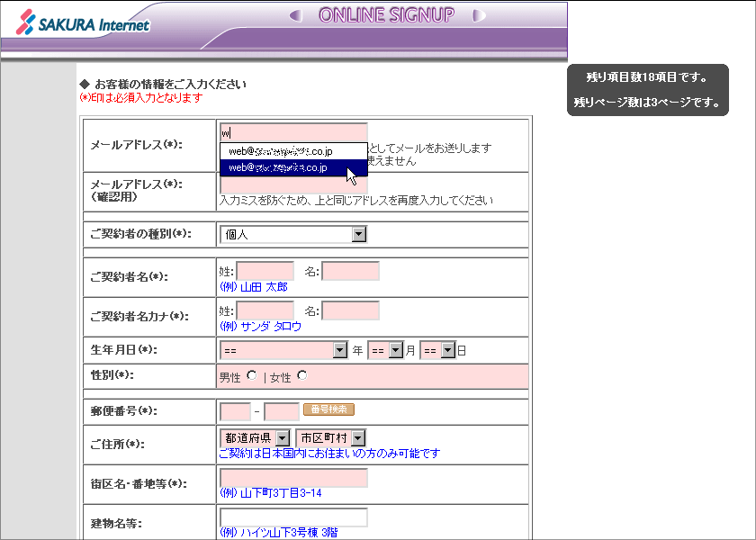
Task: Open the birth month dropdown
Action: [385, 350]
